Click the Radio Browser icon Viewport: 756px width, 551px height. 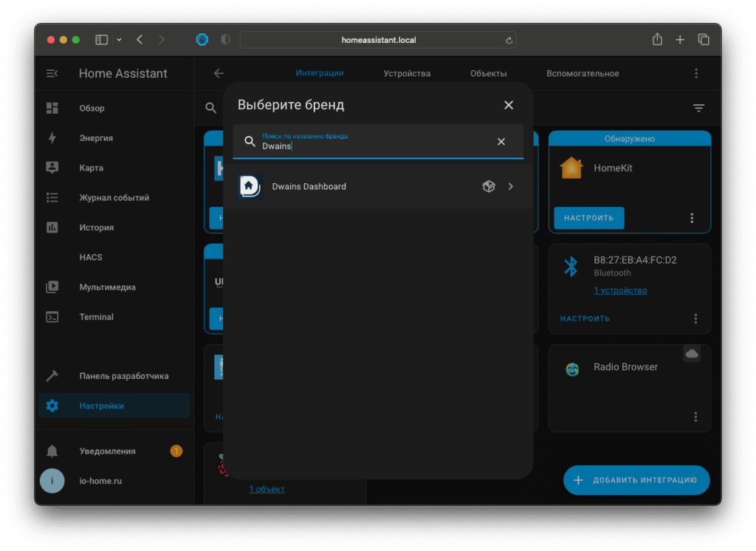point(572,369)
